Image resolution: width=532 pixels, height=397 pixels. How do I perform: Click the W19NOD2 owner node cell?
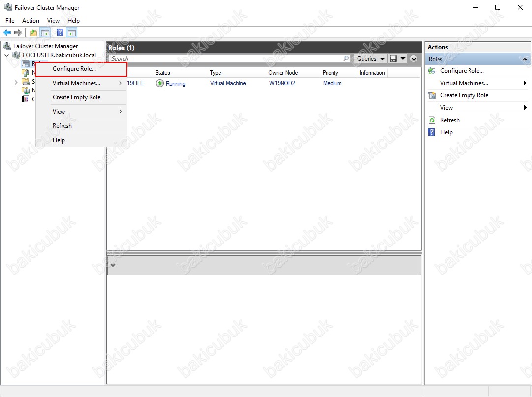point(282,83)
